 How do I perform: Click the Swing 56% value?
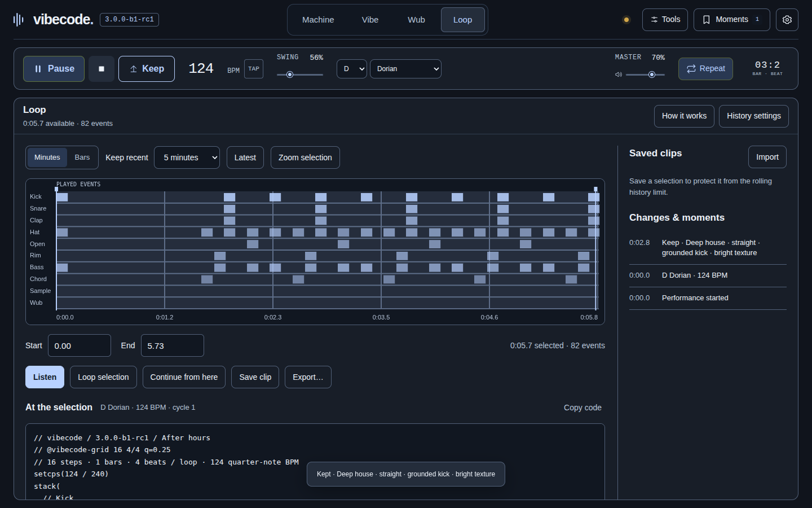tap(316, 58)
